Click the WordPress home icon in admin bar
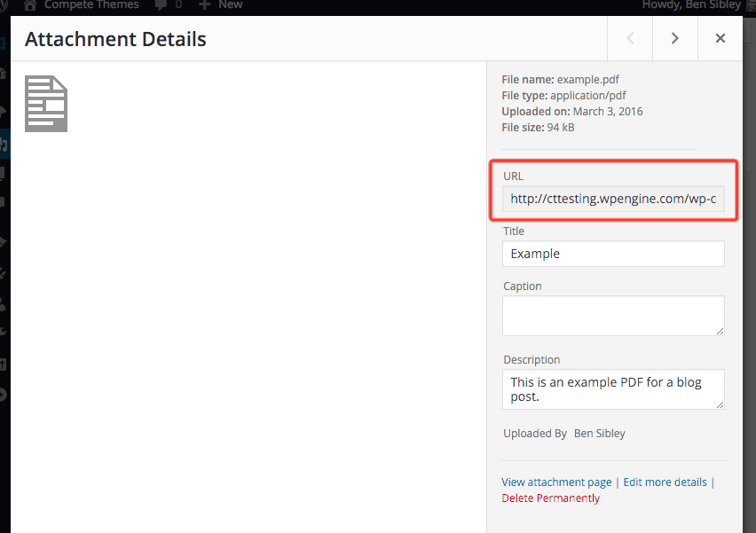 [30, 5]
